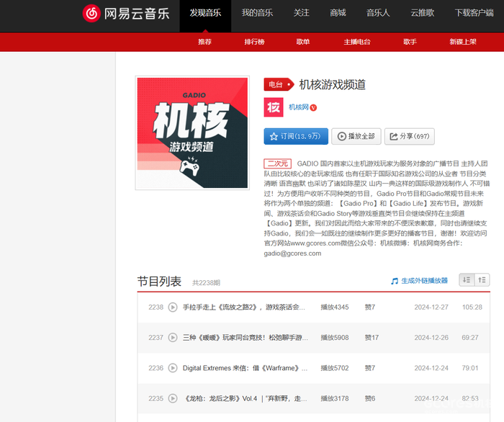Click the 播放全部 play all button
This screenshot has height=422, width=504.
pyautogui.click(x=356, y=136)
